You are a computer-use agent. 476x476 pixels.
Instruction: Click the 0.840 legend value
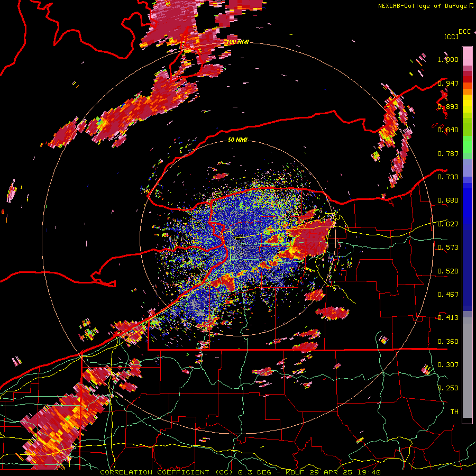coord(448,130)
